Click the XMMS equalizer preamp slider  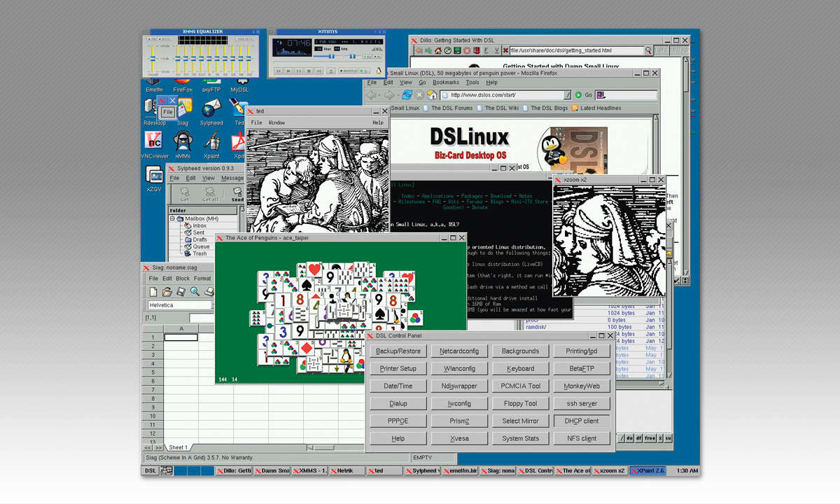pyautogui.click(x=152, y=58)
